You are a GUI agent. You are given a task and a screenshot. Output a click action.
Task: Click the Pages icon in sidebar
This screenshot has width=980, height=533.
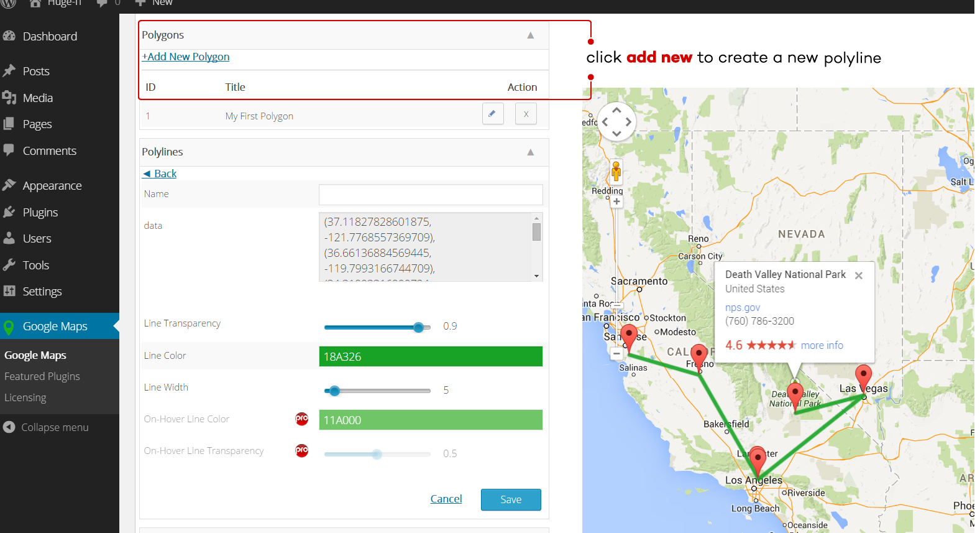tap(9, 124)
